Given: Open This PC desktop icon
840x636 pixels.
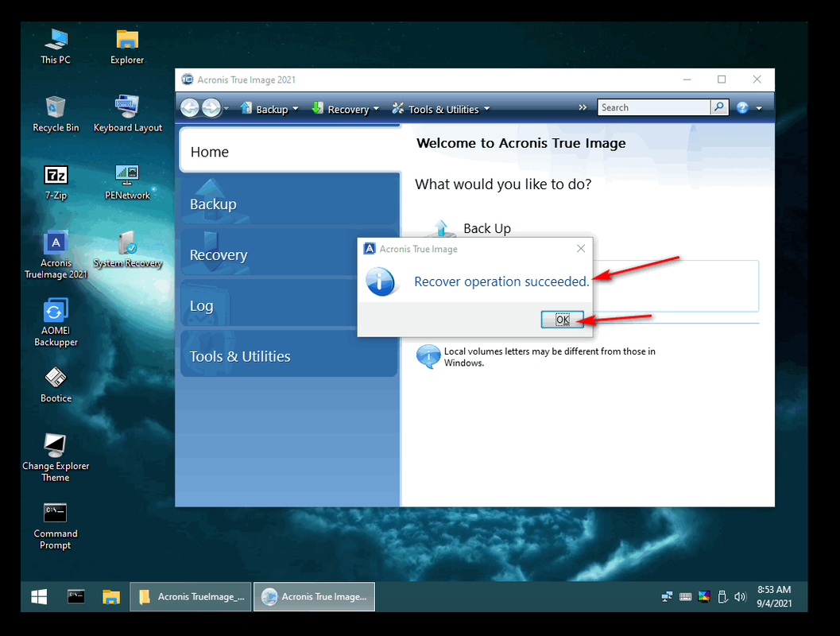Looking at the screenshot, I should pyautogui.click(x=56, y=46).
